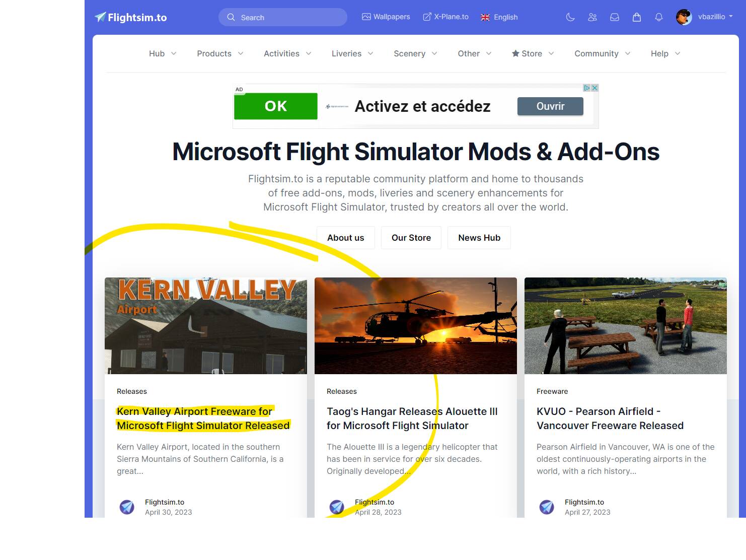746x560 pixels.
Task: Click the ad info triangle icon
Action: click(x=586, y=88)
